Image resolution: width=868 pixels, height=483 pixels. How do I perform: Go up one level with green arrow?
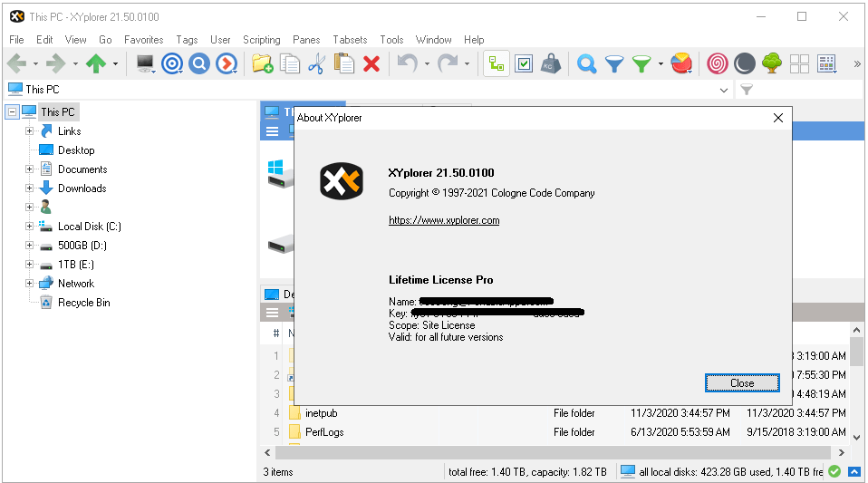pos(96,63)
